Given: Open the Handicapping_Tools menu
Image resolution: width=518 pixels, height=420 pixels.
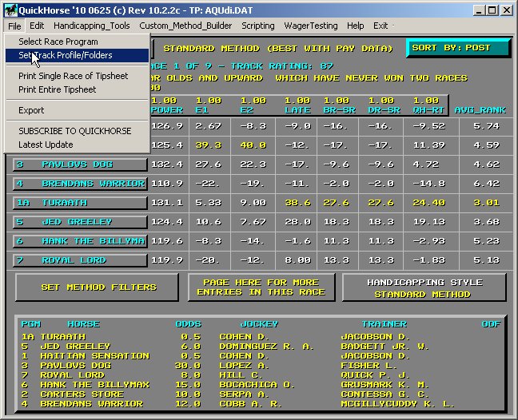Looking at the screenshot, I should tap(91, 26).
